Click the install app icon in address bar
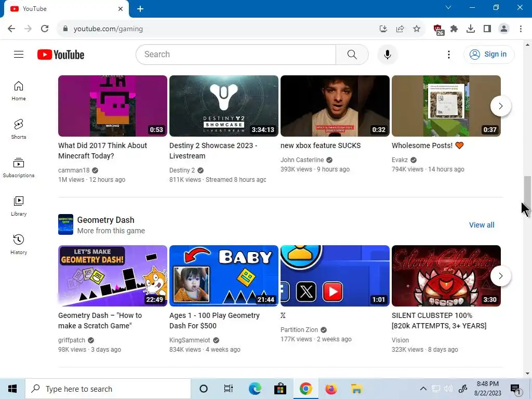This screenshot has width=532, height=399. point(383,29)
